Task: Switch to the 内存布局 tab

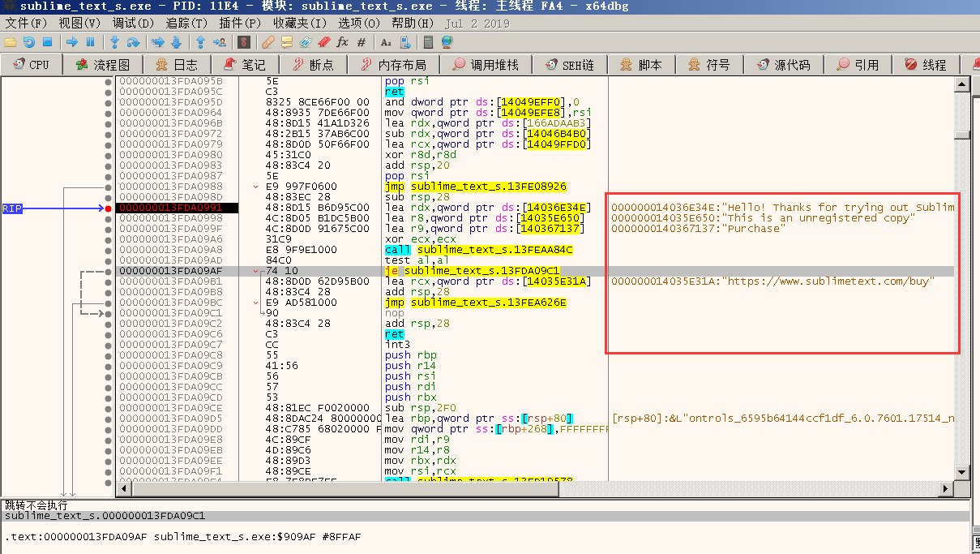Action: (394, 65)
